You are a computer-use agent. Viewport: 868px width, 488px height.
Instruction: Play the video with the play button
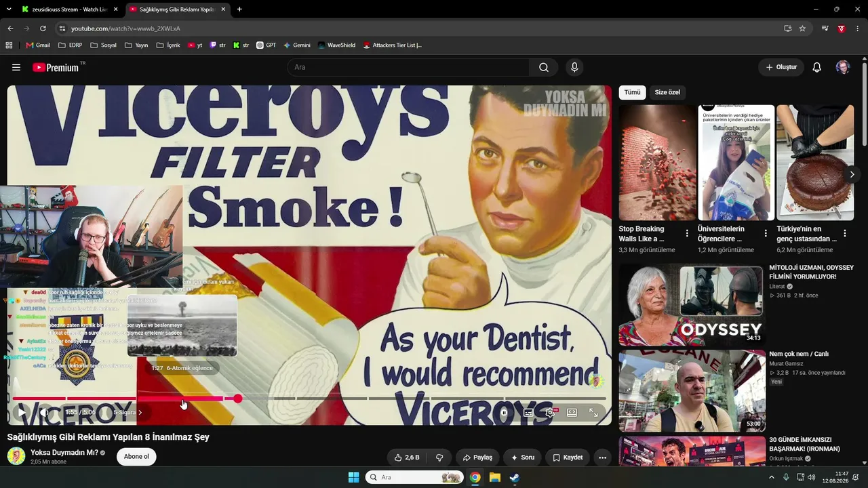(x=22, y=412)
